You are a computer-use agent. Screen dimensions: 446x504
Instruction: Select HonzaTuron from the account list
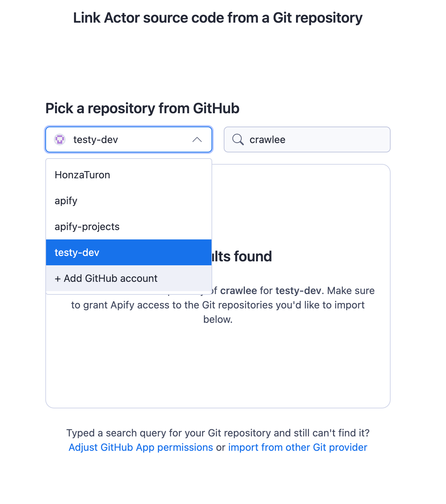point(82,175)
